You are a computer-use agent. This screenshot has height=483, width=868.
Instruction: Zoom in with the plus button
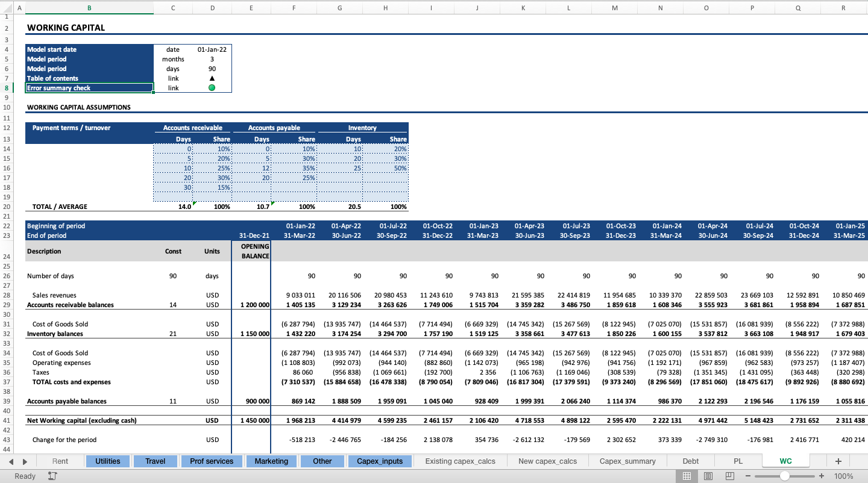[821, 476]
